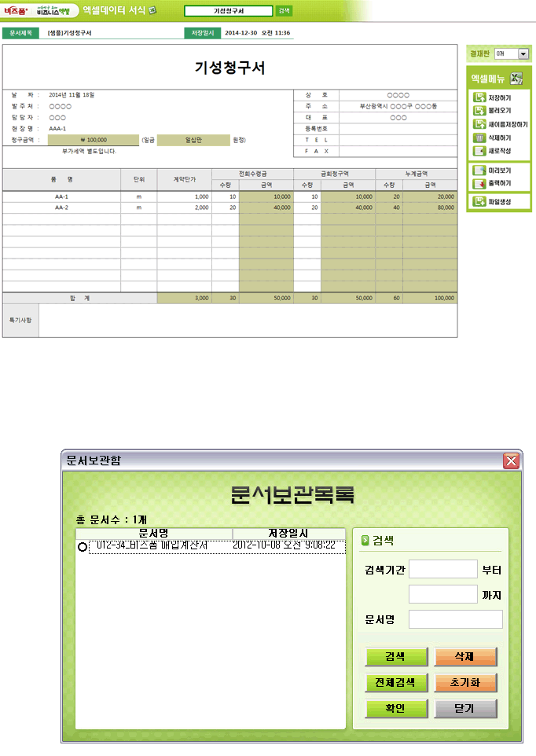Click the 등록번호 value field
The image size is (536, 756).
coord(398,129)
